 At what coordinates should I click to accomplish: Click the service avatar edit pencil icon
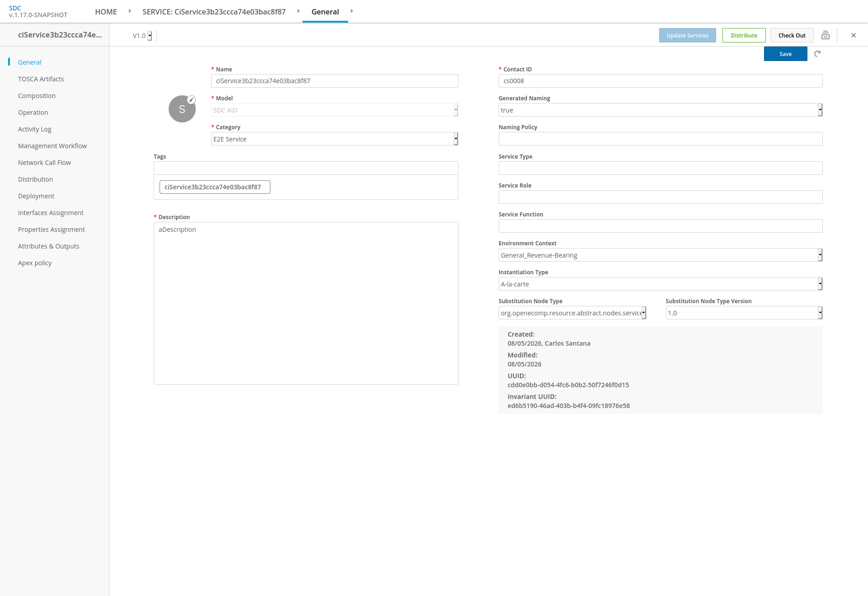[x=191, y=100]
